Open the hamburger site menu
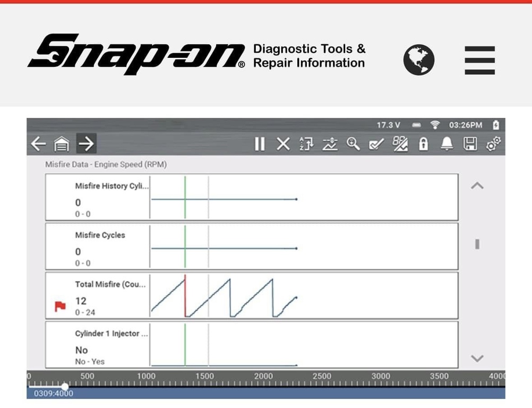The image size is (532, 408). [x=479, y=60]
